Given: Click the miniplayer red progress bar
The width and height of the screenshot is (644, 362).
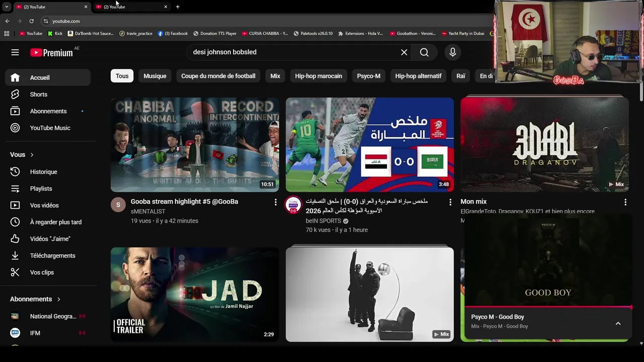Looking at the screenshot, I should pos(548,307).
